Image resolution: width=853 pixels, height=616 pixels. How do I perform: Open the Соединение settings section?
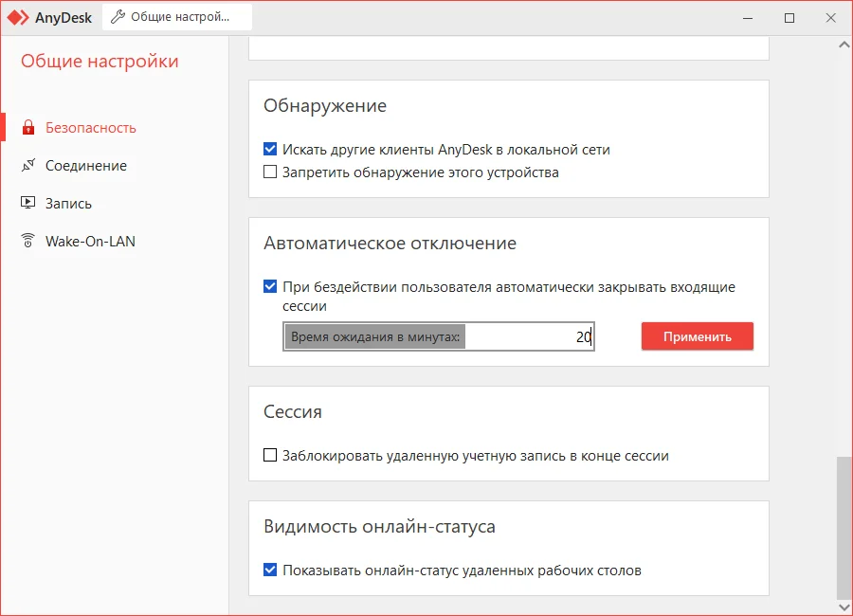[x=85, y=166]
